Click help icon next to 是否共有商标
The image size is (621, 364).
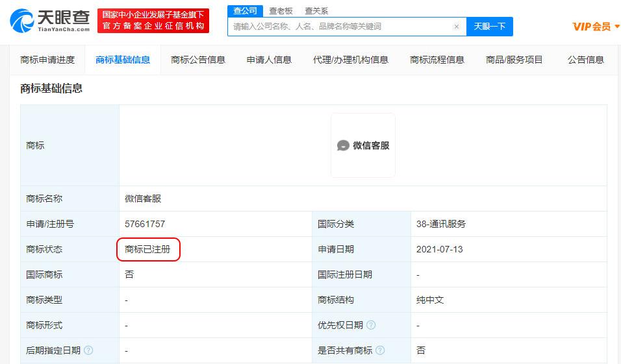(380, 350)
